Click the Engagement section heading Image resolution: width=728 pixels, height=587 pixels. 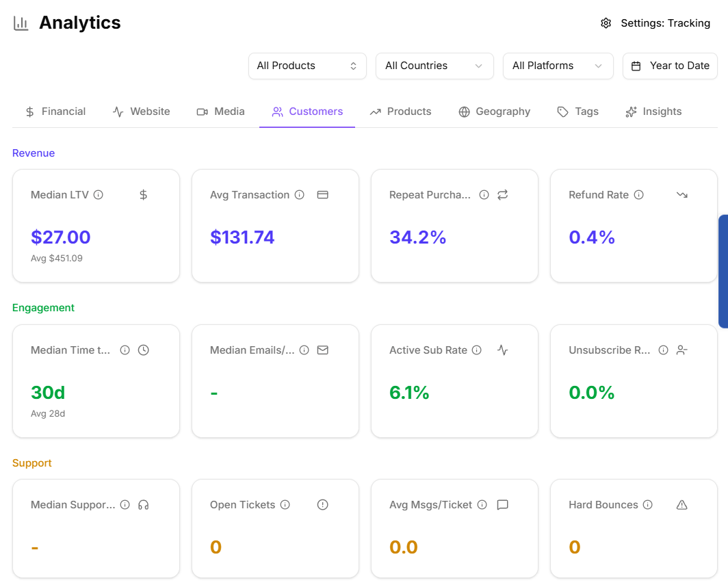(43, 308)
